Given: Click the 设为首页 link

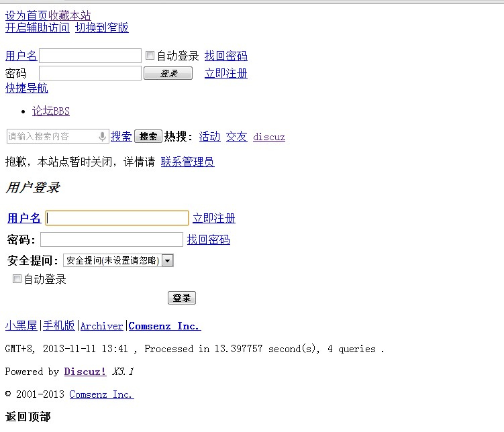Looking at the screenshot, I should pyautogui.click(x=26, y=15).
